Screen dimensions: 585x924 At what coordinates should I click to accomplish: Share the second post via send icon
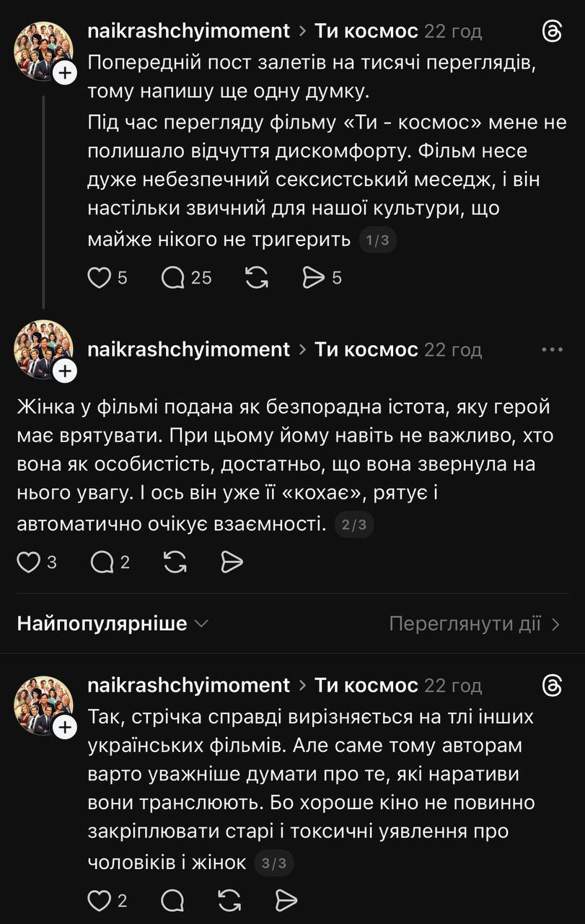coord(232,562)
